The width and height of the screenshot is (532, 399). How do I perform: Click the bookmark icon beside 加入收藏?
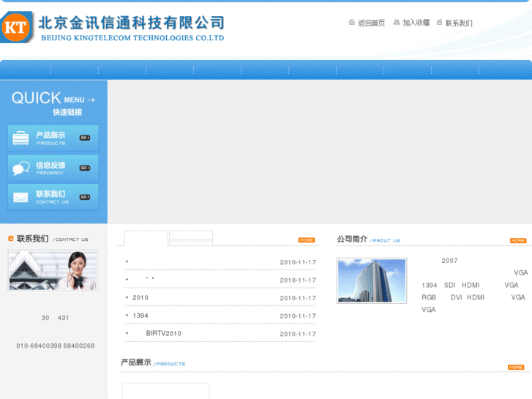[397, 23]
